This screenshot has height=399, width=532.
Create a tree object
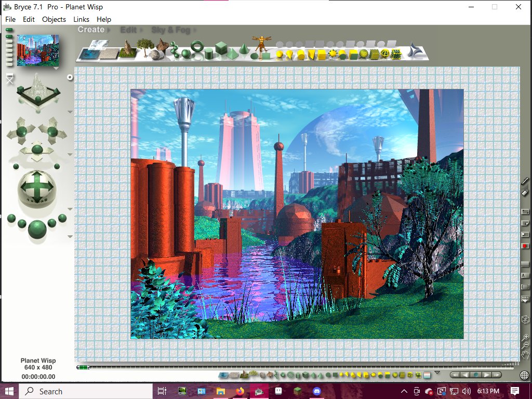coord(144,46)
